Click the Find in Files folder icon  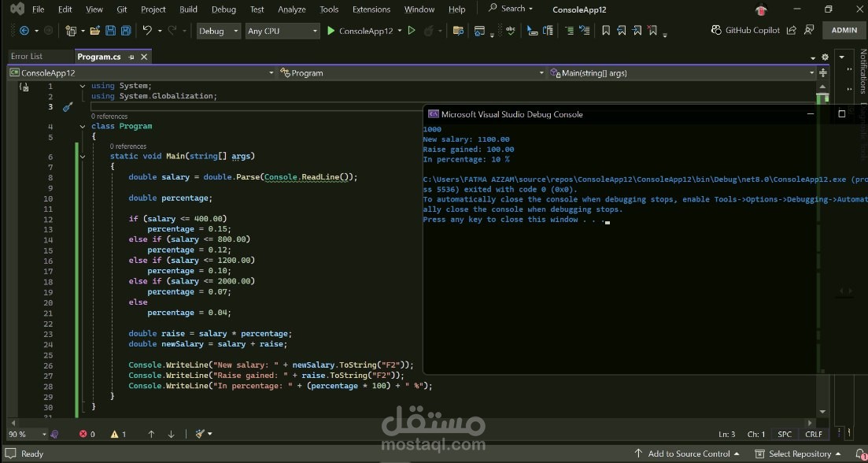pos(458,31)
